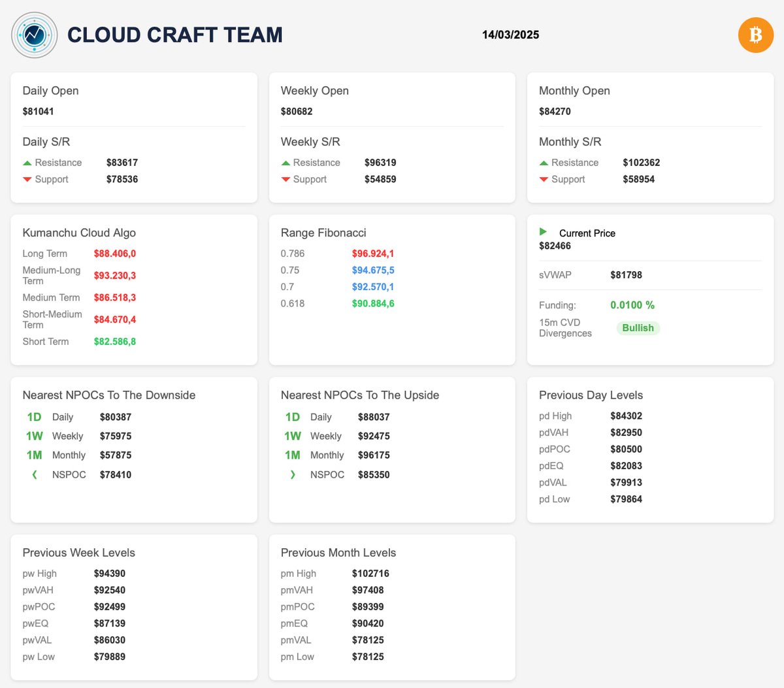Click the Monthly Support value $58954
Viewport: 784px width, 688px height.
[x=639, y=179]
